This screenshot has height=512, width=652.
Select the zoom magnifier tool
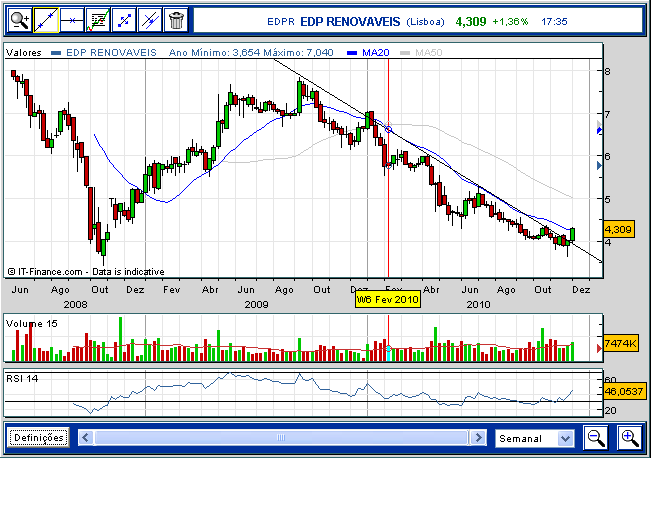coord(20,20)
